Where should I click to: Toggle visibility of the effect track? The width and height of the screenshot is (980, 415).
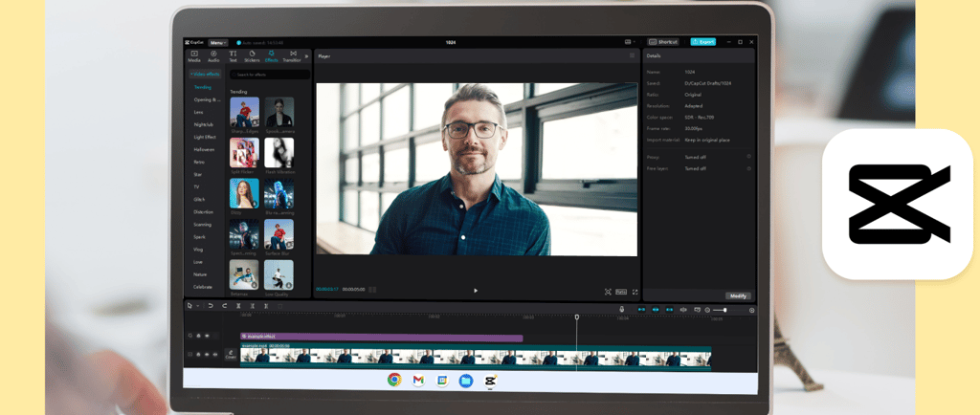coord(209,336)
